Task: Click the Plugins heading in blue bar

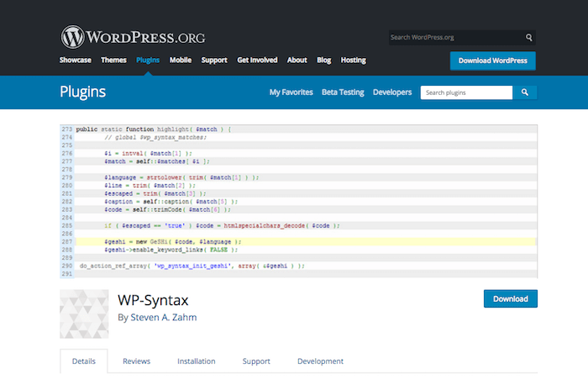Action: 83,92
